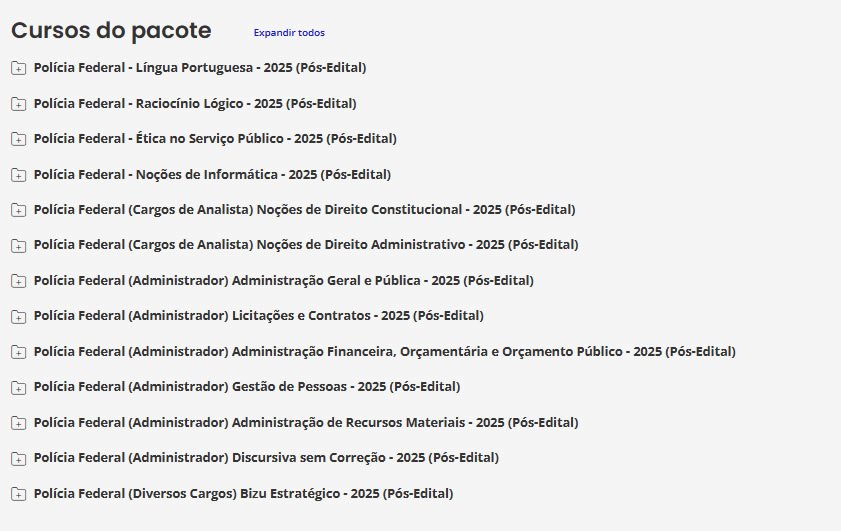Image resolution: width=841 pixels, height=531 pixels.
Task: Expand the Raciocínio Lógico folder icon
Action: [18, 104]
